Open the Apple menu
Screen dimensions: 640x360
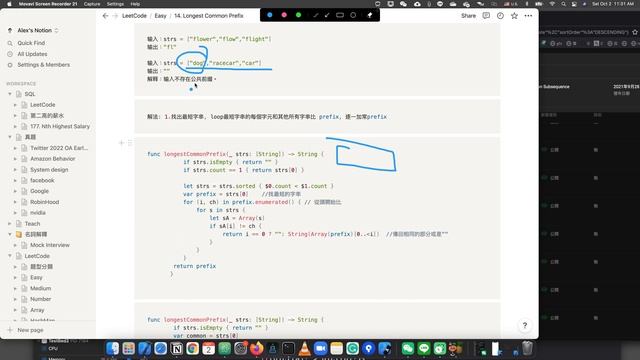(9, 4)
